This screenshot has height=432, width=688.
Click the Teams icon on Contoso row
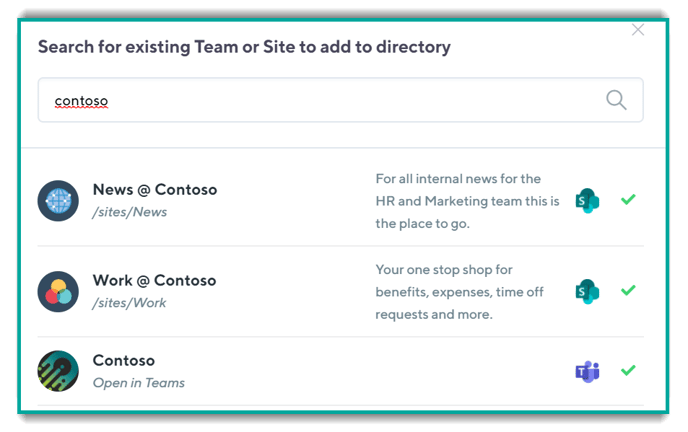tap(586, 371)
